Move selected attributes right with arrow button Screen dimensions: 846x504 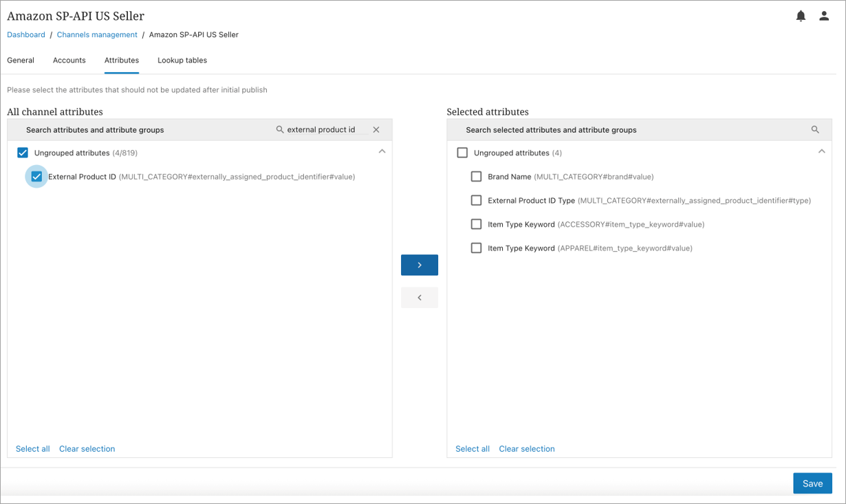tap(420, 265)
